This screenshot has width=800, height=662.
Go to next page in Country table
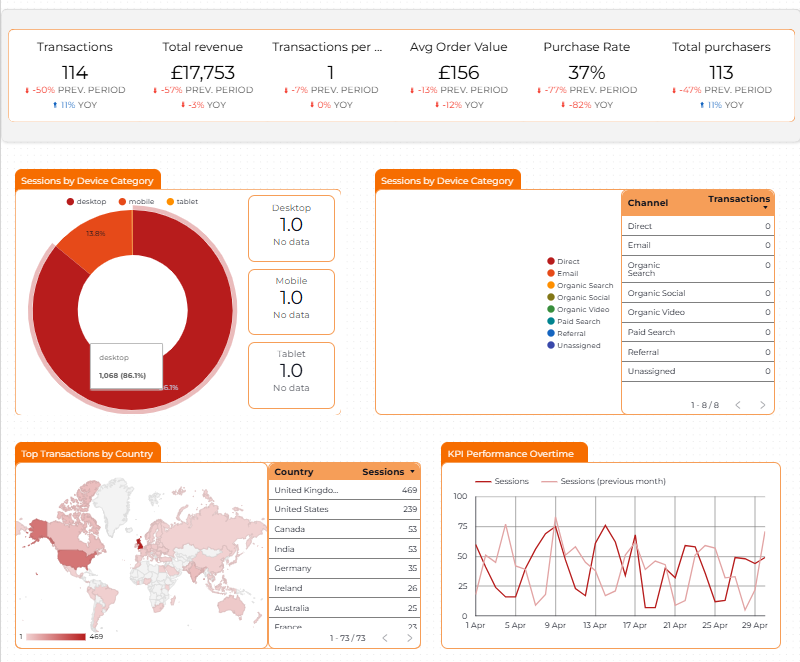click(409, 638)
